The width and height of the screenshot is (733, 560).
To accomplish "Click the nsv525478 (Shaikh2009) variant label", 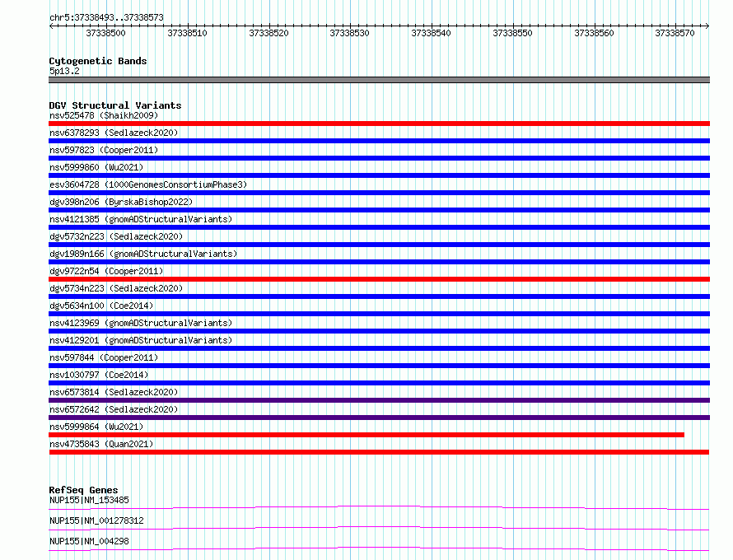I will point(104,115).
